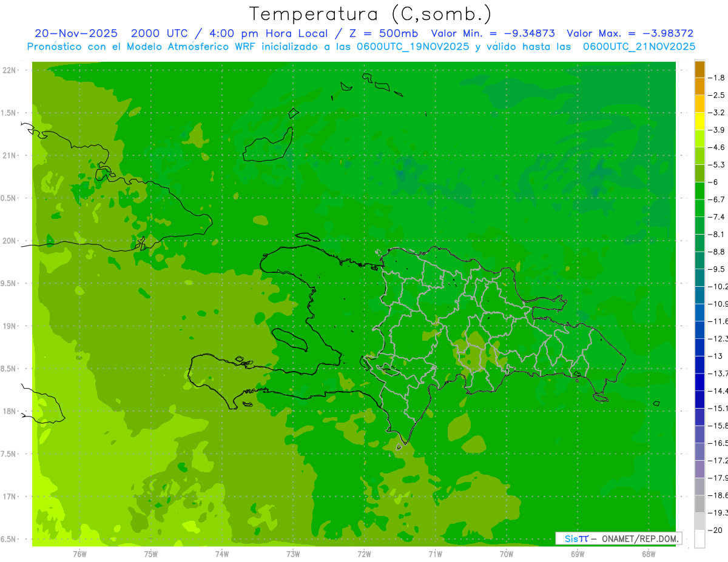This screenshot has width=728, height=562.
Task: Click the "-13" colorbar value
Action: pyautogui.click(x=715, y=356)
